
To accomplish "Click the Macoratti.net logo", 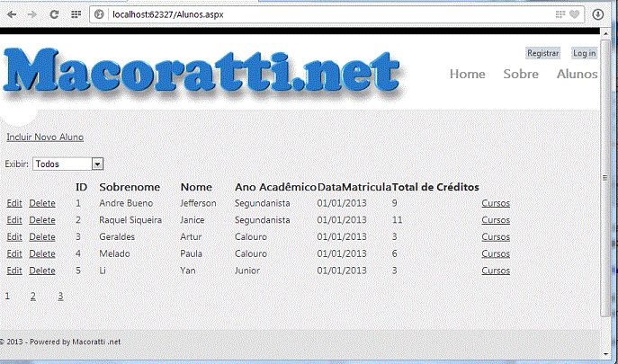I will 203,73.
